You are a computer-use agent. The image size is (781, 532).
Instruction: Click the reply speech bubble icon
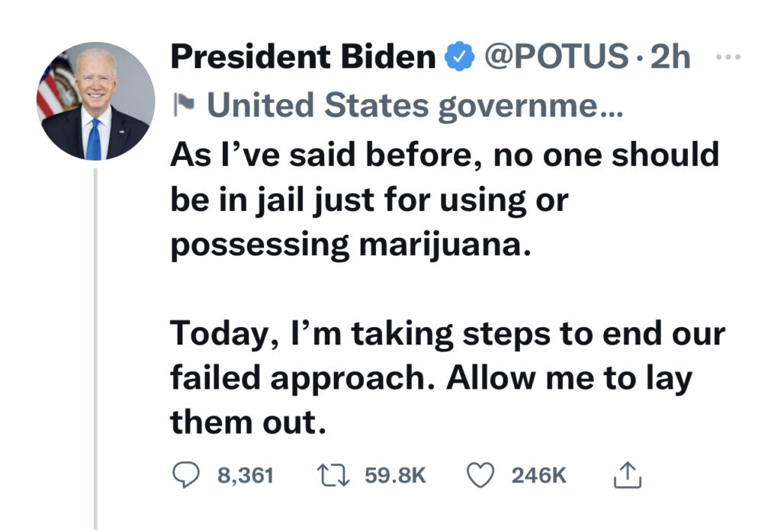pyautogui.click(x=185, y=475)
